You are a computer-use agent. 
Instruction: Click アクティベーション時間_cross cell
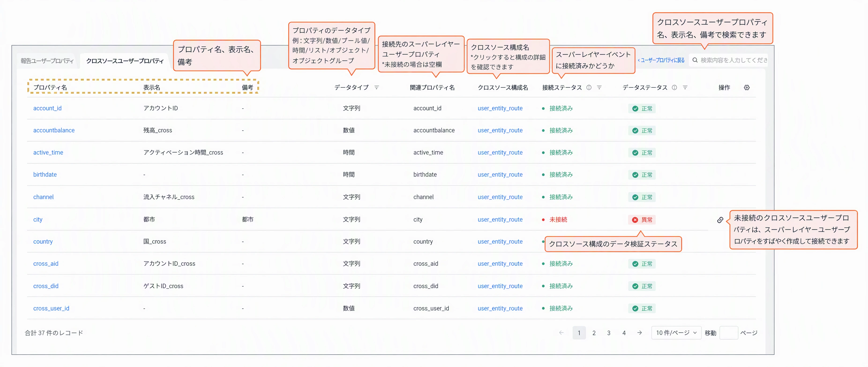183,153
